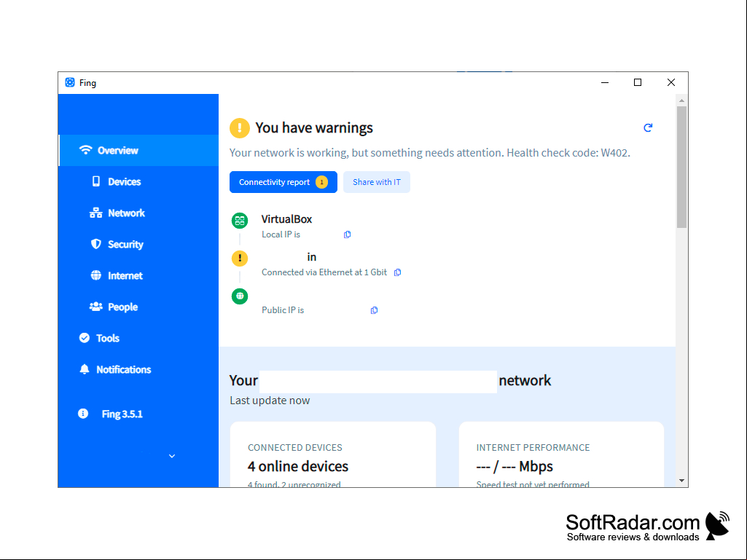This screenshot has width=747, height=560.
Task: Copy the local IP address
Action: (348, 234)
